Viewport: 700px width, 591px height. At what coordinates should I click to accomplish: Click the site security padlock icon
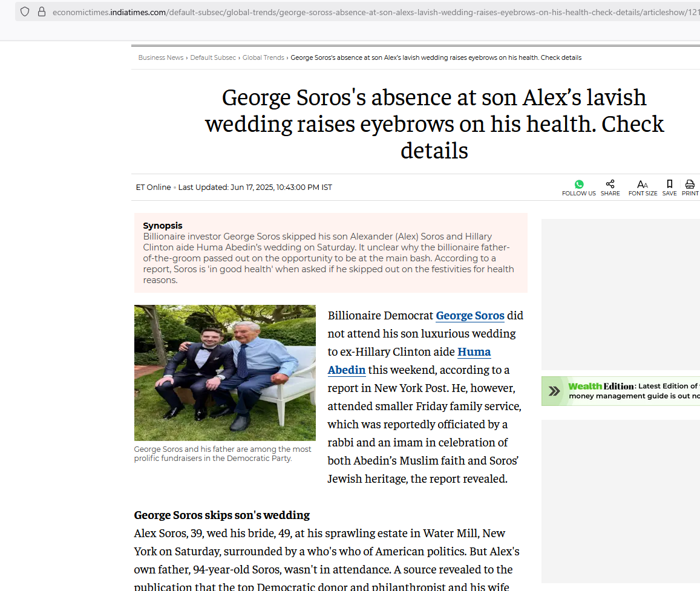pyautogui.click(x=42, y=12)
